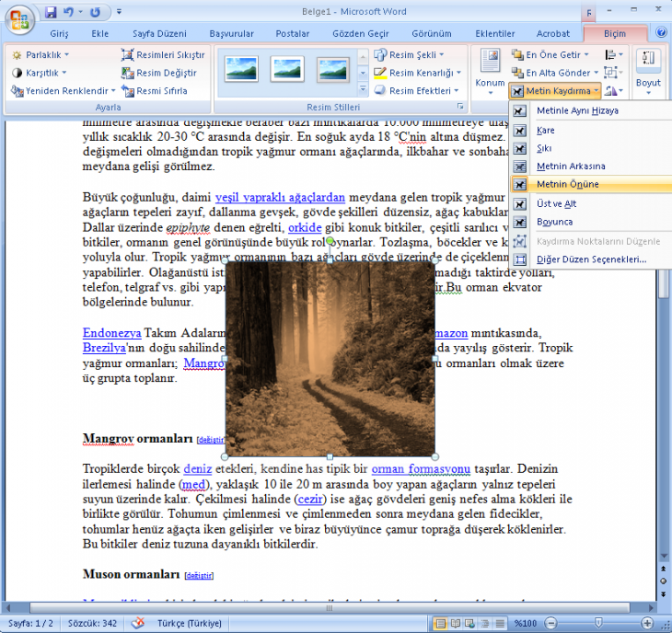Viewport: 672px width, 633px height.
Task: Switch to Print Layout view
Action: [x=441, y=623]
